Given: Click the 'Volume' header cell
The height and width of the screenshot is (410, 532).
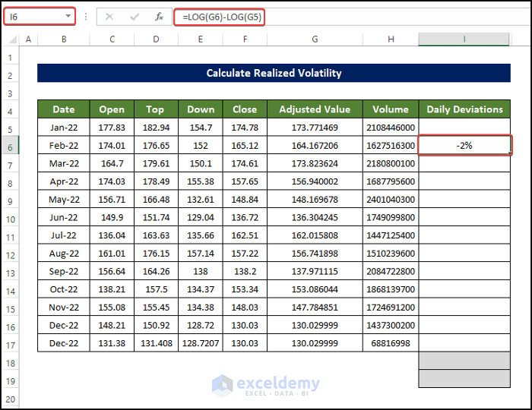Looking at the screenshot, I should coord(391,109).
